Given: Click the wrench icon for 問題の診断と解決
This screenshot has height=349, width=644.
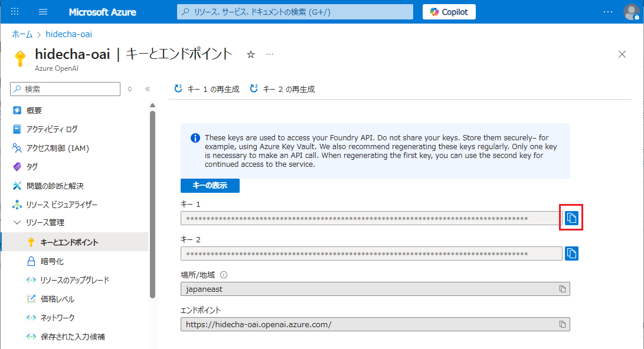Looking at the screenshot, I should pyautogui.click(x=17, y=186).
